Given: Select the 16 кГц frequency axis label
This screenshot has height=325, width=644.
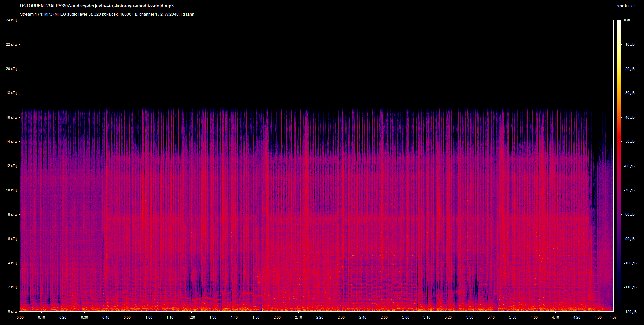Looking at the screenshot, I should (x=11, y=118).
